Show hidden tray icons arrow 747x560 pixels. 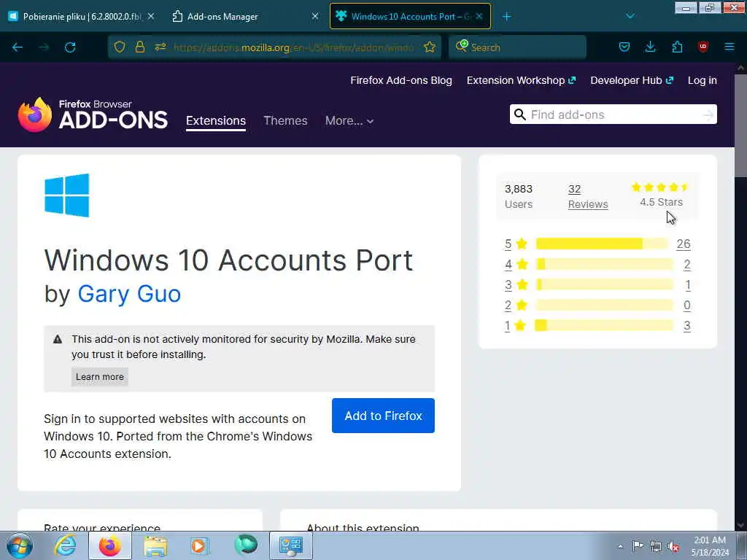point(620,546)
